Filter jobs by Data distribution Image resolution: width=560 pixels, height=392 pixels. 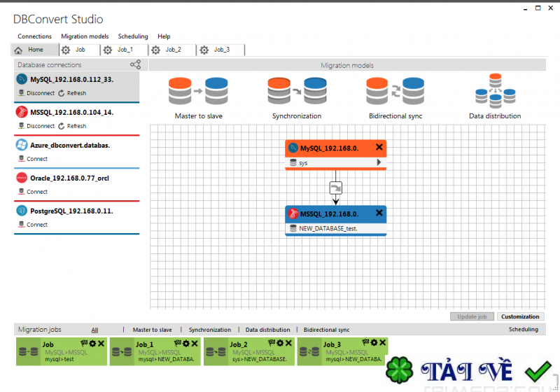[x=267, y=330]
